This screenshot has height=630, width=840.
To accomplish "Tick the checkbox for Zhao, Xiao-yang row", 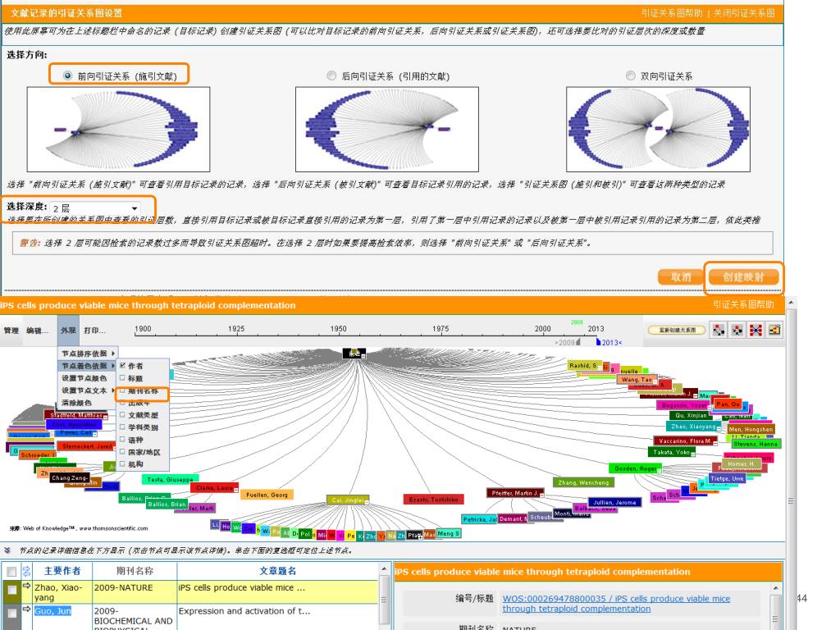I will pos(11,590).
